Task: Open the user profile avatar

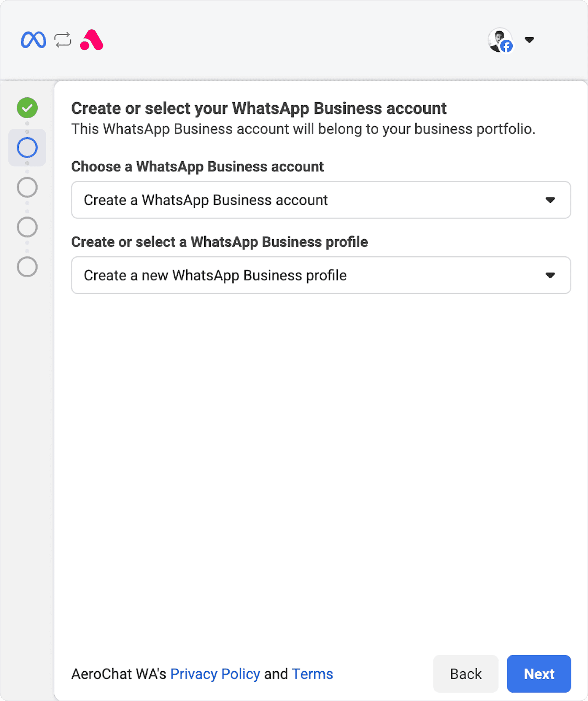Action: (500, 40)
